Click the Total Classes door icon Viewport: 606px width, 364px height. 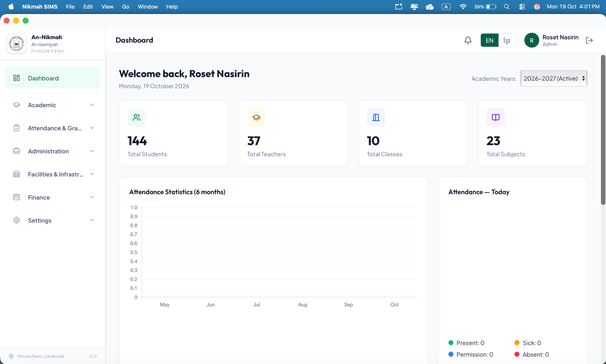(376, 117)
